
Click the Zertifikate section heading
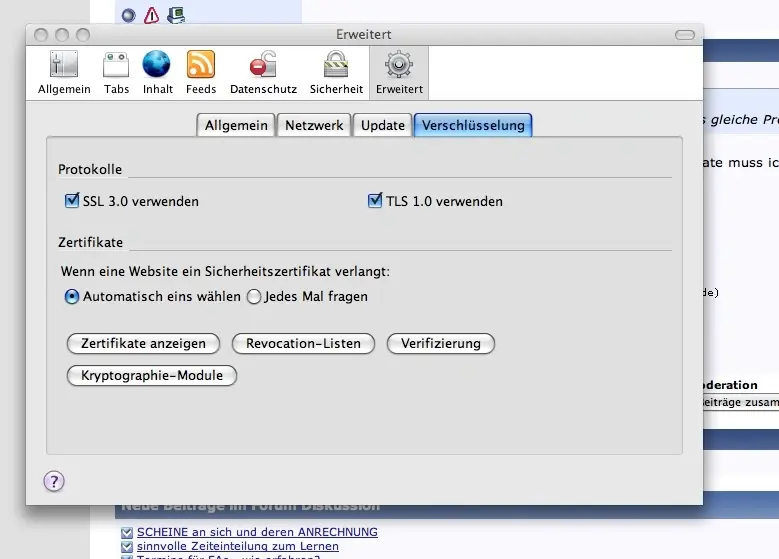pyautogui.click(x=90, y=242)
